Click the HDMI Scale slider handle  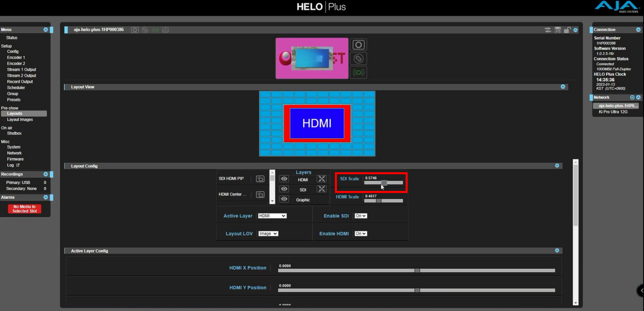(x=379, y=201)
